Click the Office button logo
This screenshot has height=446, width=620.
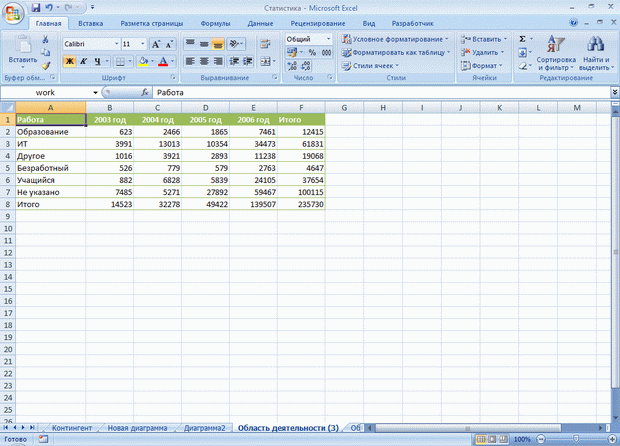pos(13,12)
